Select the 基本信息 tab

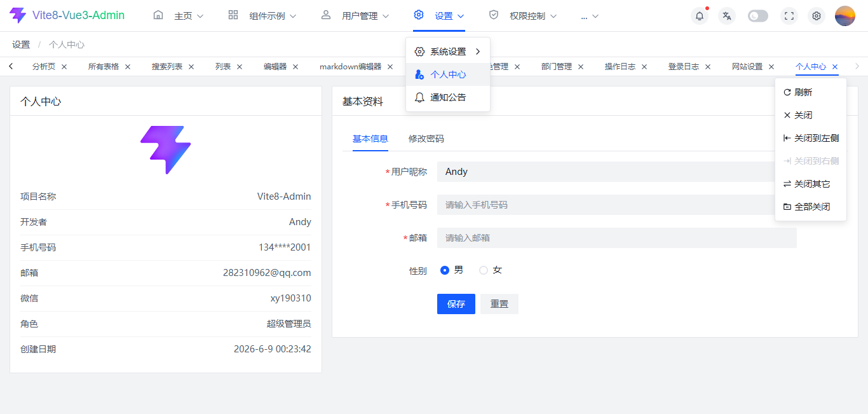(x=370, y=139)
